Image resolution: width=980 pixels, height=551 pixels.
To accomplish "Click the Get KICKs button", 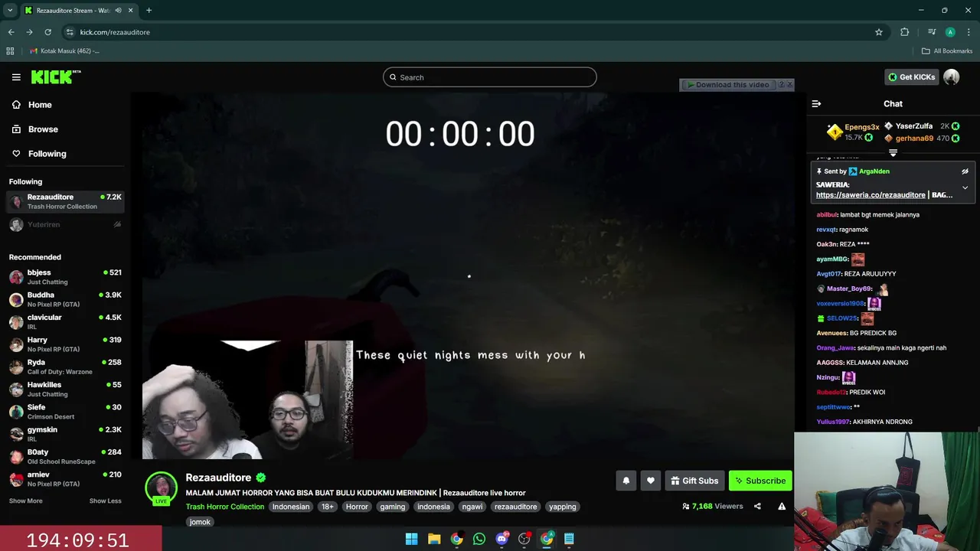I will pyautogui.click(x=912, y=77).
